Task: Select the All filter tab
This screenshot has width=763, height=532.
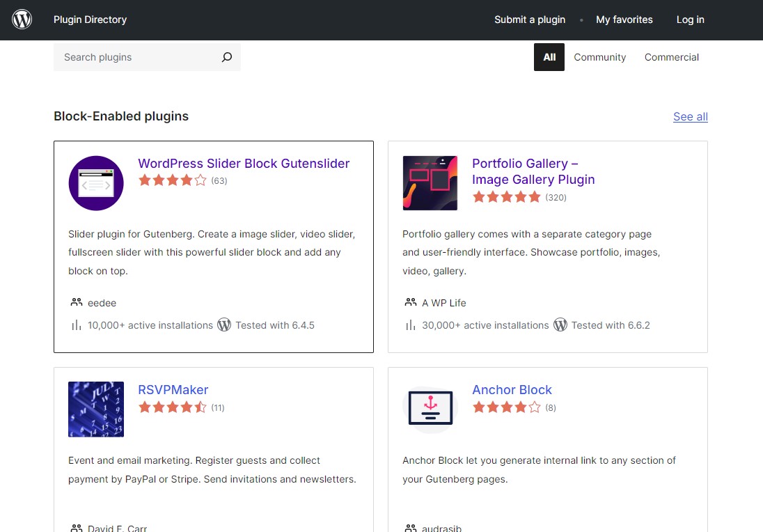Action: [x=549, y=57]
